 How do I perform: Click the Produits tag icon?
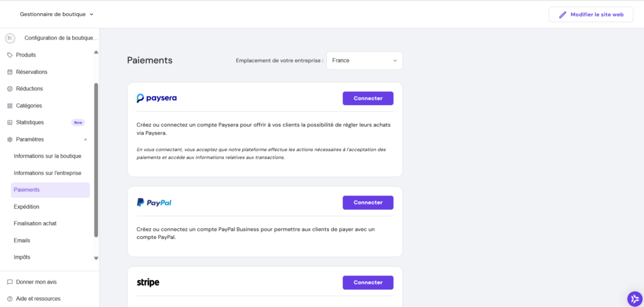pos(9,55)
